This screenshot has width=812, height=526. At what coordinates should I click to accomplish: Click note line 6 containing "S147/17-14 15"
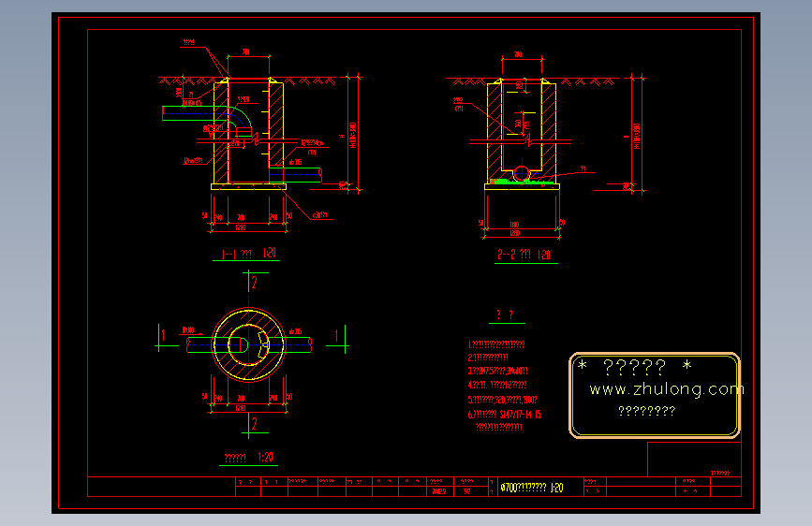(x=505, y=415)
